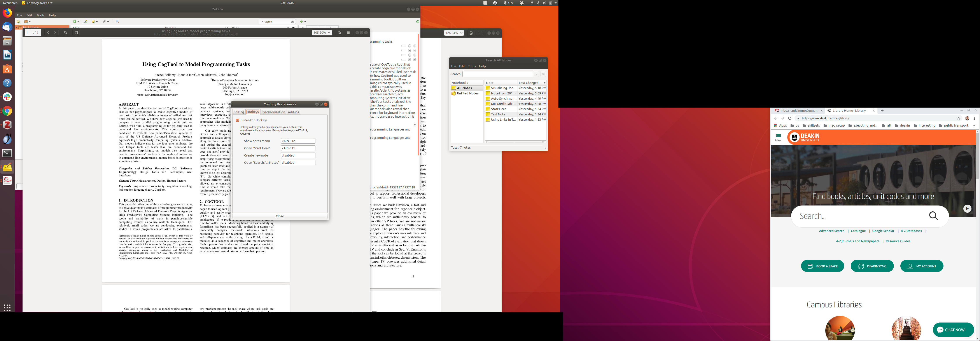This screenshot has width=980, height=341.
Task: Toggle Listen for Hotkeys checkbox
Action: coord(238,120)
